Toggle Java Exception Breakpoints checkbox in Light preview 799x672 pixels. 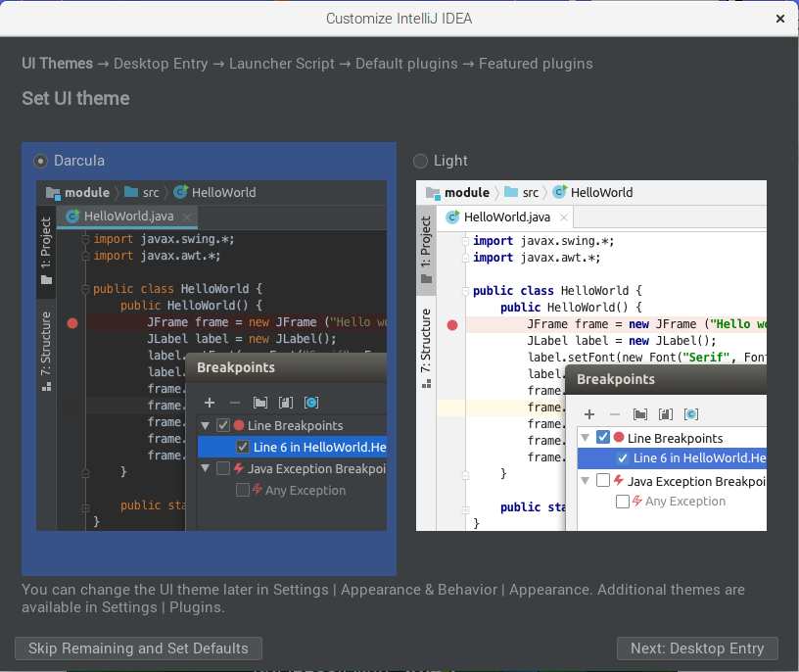[603, 480]
